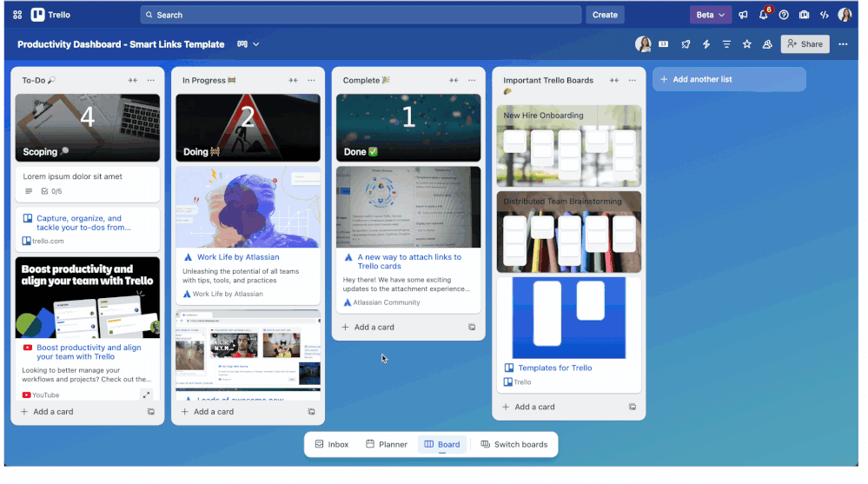
Task: Click the Productivity Dashboard board title
Action: pos(121,44)
